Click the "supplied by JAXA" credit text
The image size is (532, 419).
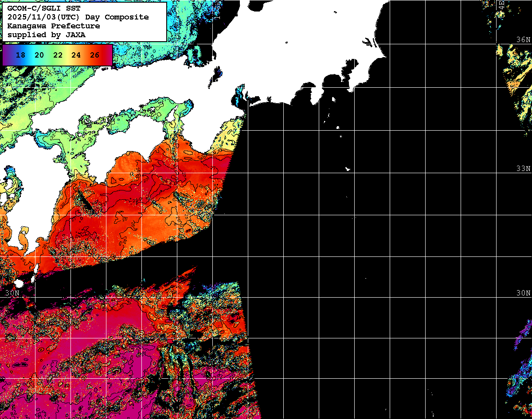tap(46, 35)
